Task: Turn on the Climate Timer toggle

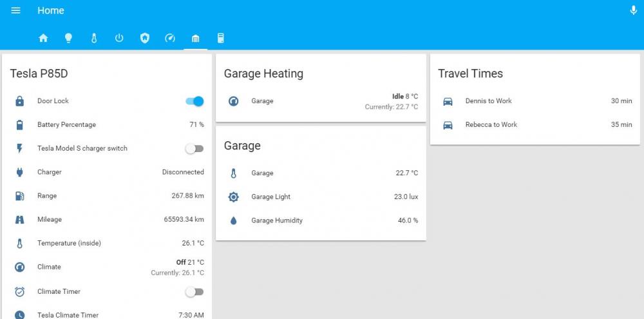Action: (194, 292)
